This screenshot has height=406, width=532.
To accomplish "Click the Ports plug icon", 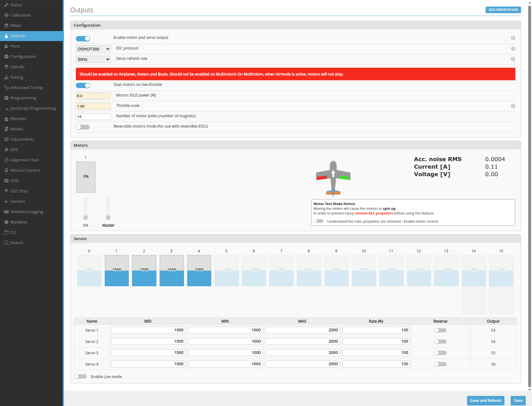I will pyautogui.click(x=6, y=46).
